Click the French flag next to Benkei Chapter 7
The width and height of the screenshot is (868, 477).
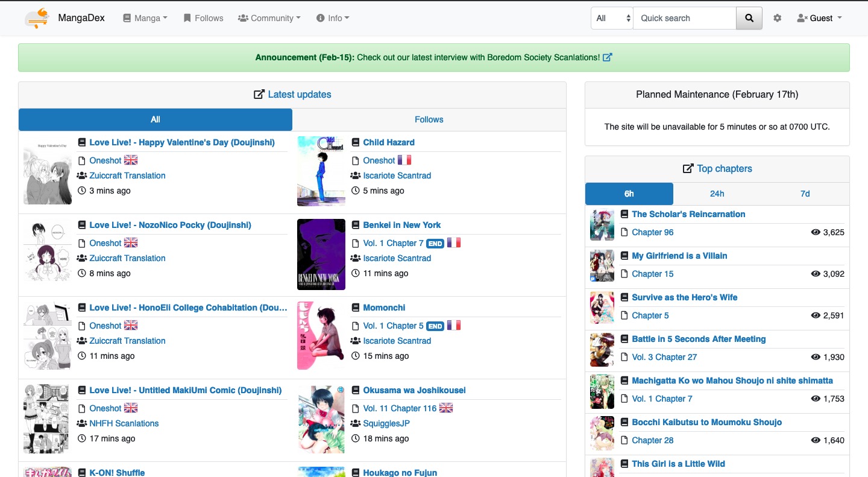[454, 243]
